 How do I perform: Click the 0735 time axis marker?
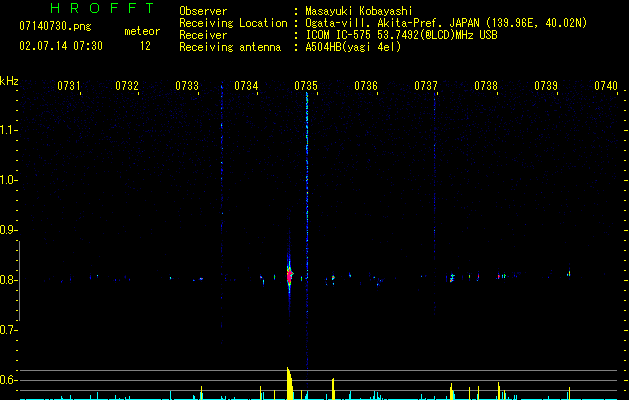pos(306,86)
